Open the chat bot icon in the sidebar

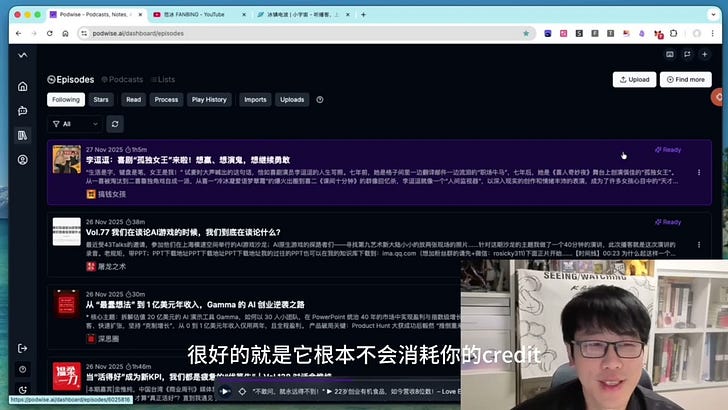click(x=22, y=111)
